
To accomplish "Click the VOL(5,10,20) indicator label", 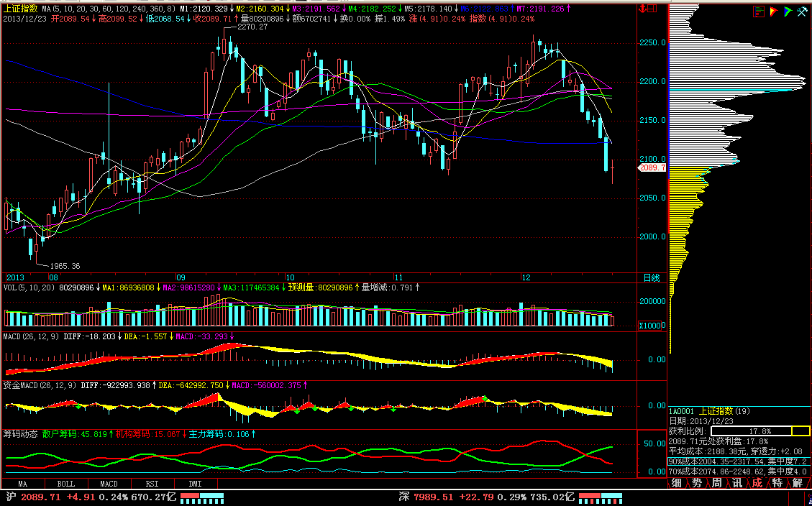I will click(29, 287).
